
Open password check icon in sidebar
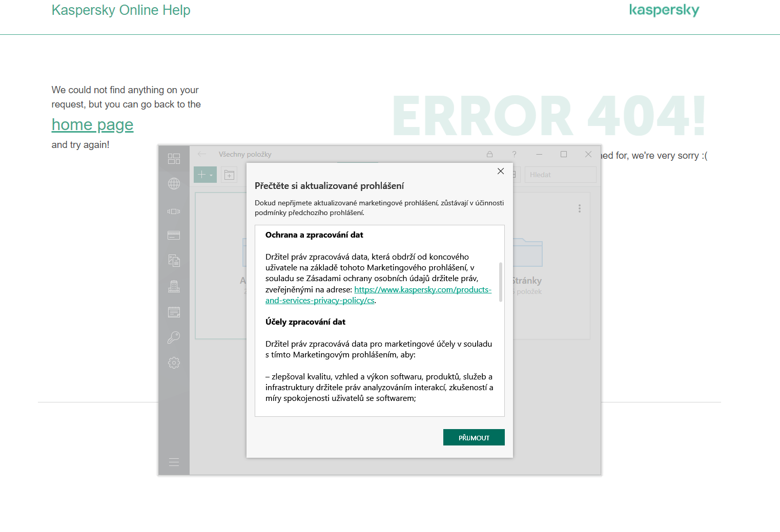[x=174, y=211]
